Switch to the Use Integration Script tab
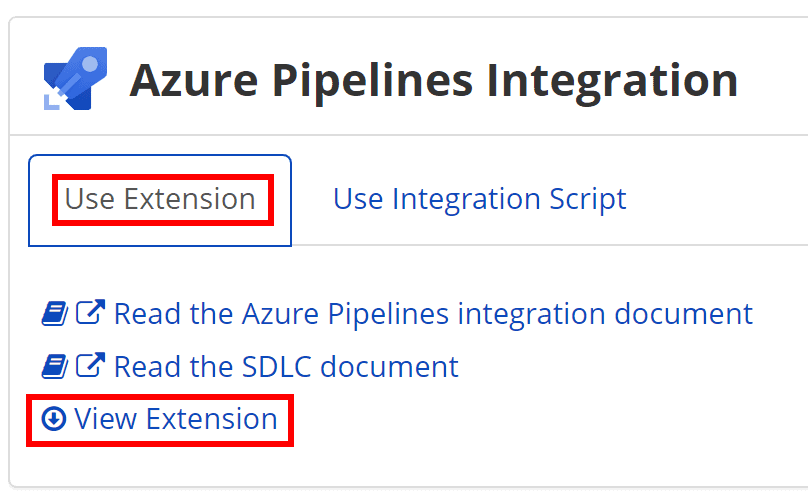Image resolution: width=808 pixels, height=504 pixels. tap(479, 199)
